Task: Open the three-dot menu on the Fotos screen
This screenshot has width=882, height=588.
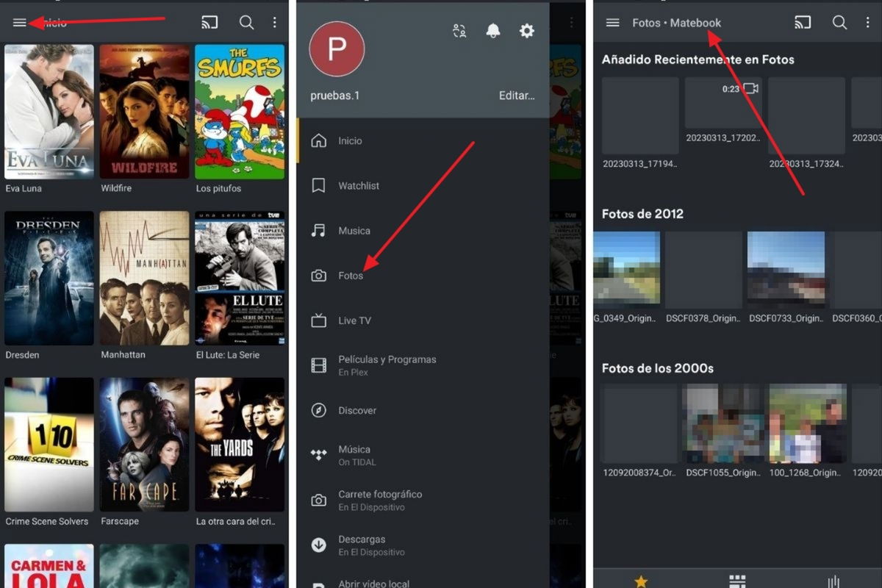Action: 867,23
